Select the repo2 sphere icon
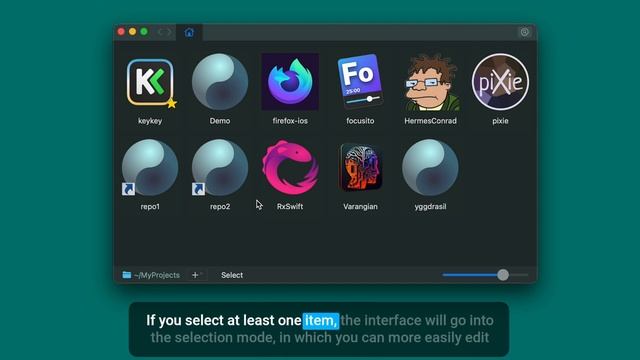Screen dimensions: 640x360 click(220, 168)
